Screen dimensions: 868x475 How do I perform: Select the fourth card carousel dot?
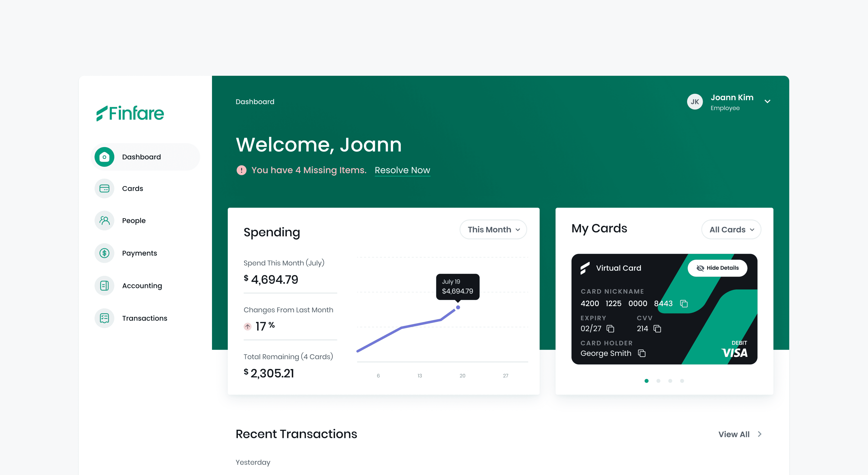pos(682,381)
